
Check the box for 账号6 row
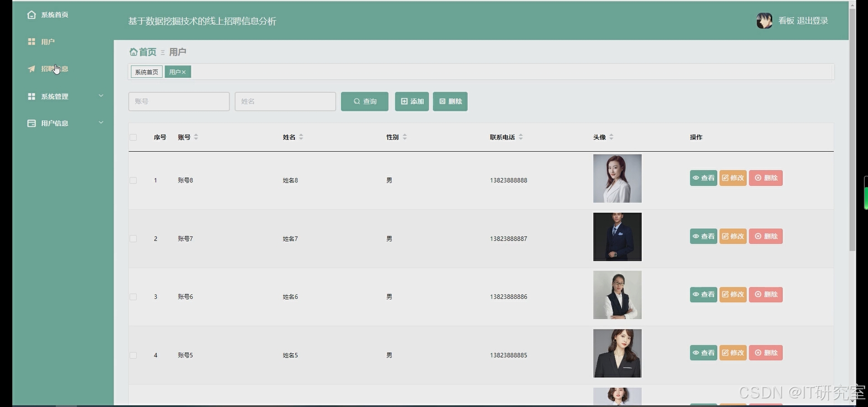(133, 297)
